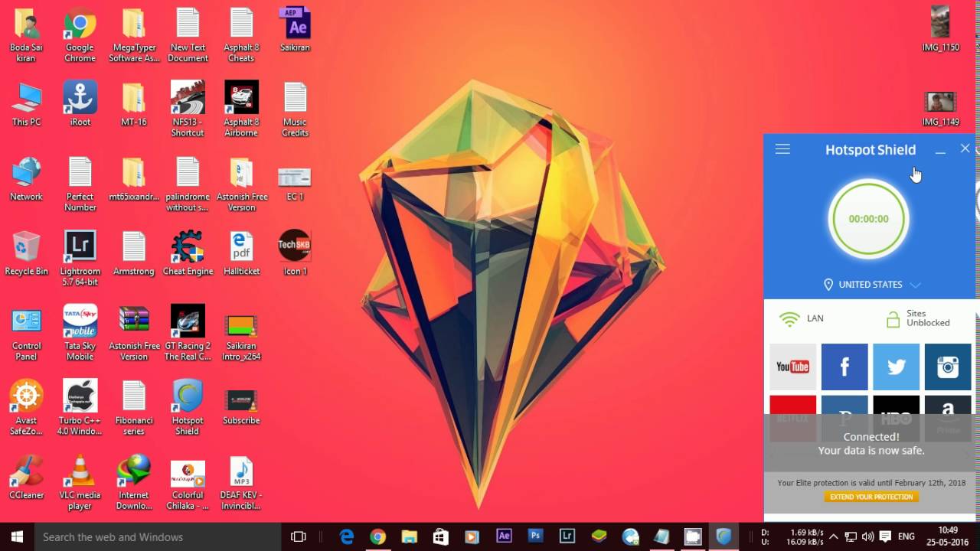
Task: Select the Armstrong text file
Action: [x=134, y=253]
